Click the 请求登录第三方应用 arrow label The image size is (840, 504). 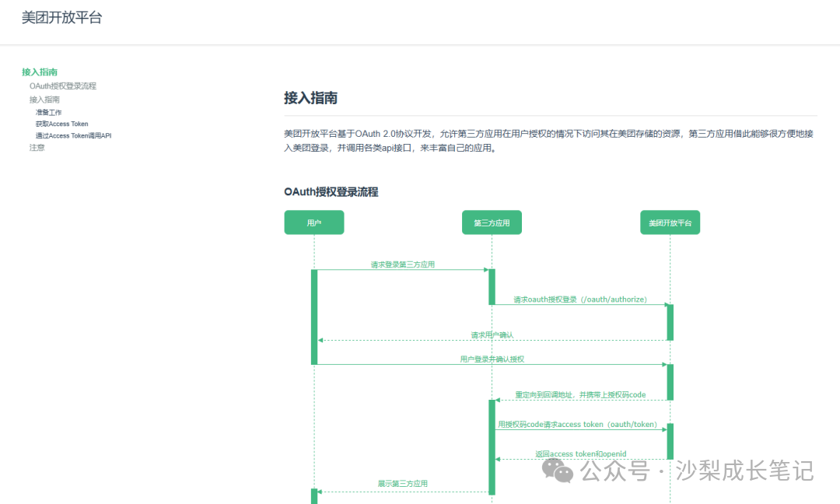[403, 264]
